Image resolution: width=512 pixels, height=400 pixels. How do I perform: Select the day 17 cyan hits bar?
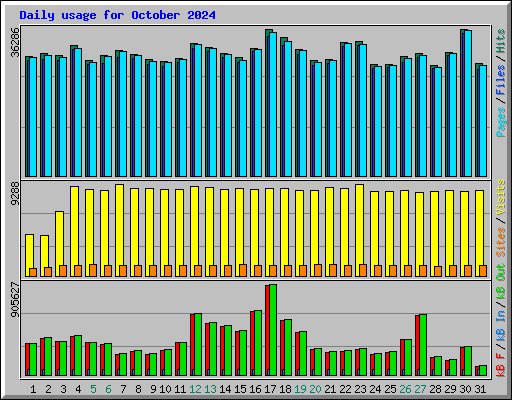point(273,104)
